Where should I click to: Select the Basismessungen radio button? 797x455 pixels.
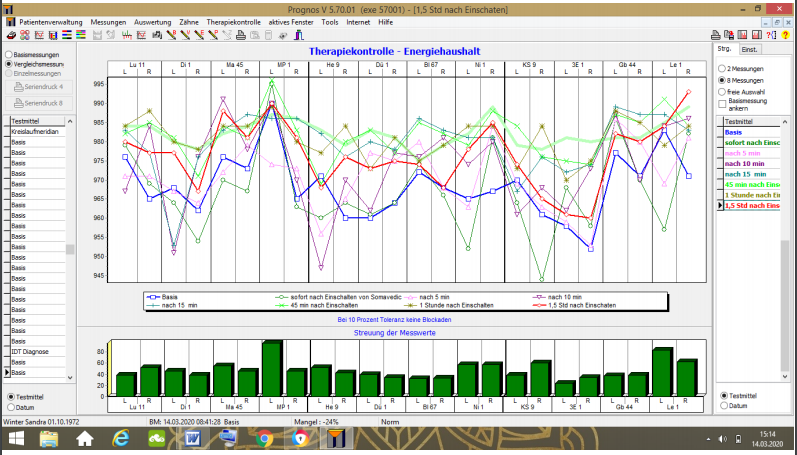[x=9, y=54]
